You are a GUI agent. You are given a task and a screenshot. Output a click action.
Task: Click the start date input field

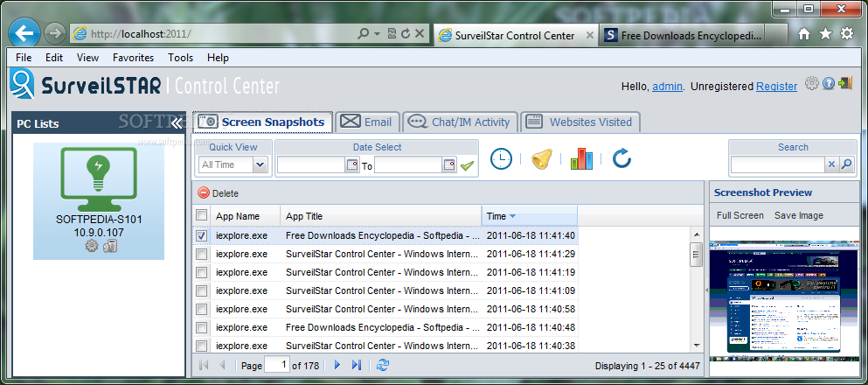[x=311, y=165]
